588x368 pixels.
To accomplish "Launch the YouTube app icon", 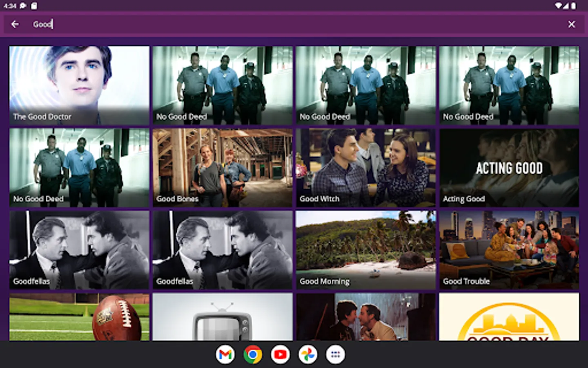I will coord(280,355).
